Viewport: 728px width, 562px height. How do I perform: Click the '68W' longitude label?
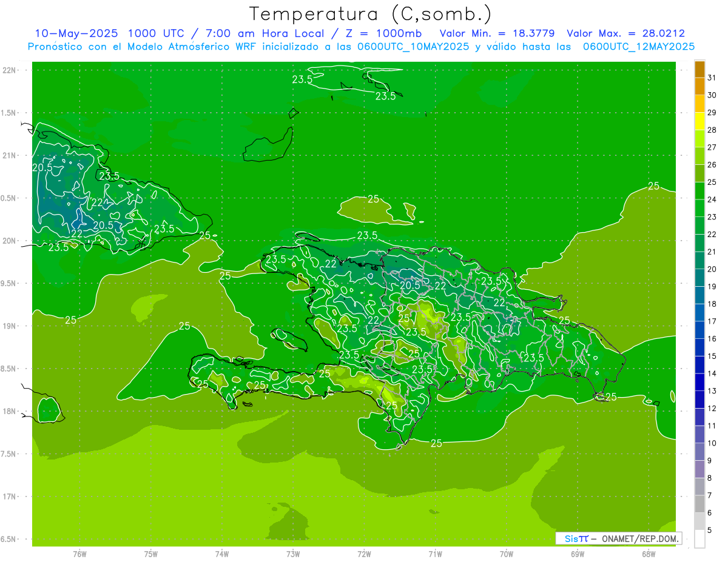tap(649, 554)
